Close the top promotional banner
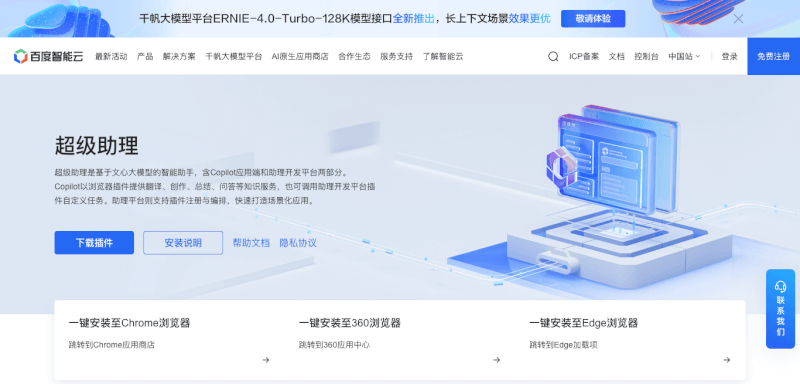The height and width of the screenshot is (384, 800). [x=738, y=19]
